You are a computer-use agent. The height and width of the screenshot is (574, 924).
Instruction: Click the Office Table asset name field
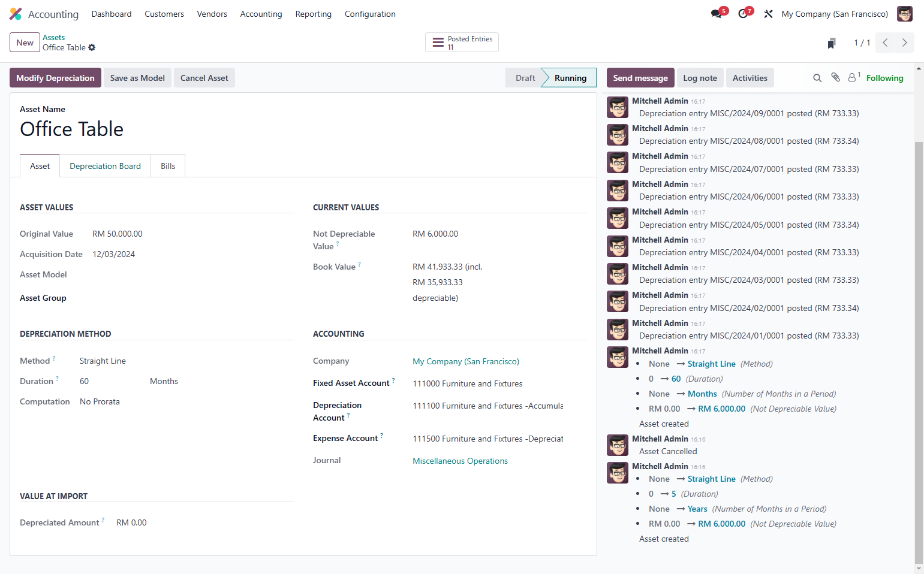72,129
